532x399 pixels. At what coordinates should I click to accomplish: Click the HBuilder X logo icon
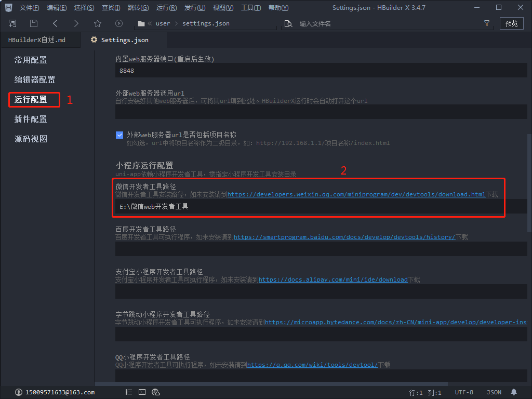coord(9,7)
